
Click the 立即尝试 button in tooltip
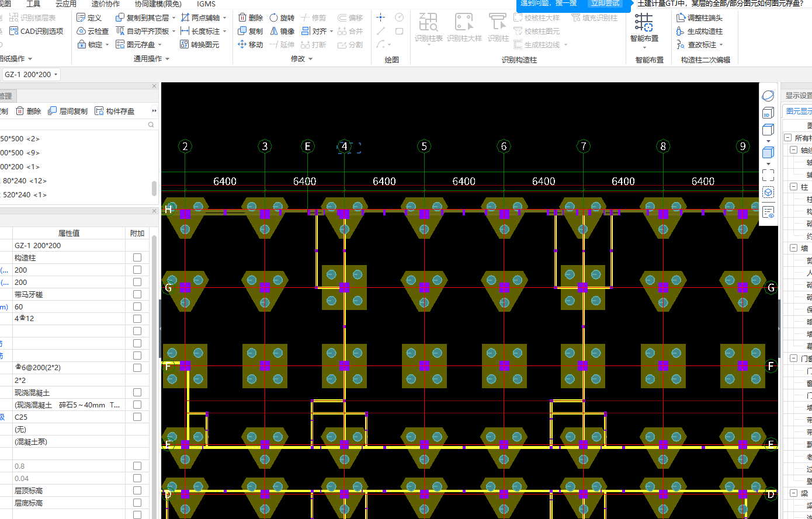(605, 4)
